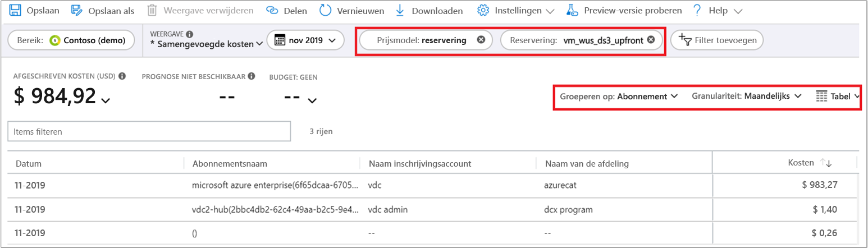Open the nov 2019 date range dropdown
Viewport: 868px width, 248px height.
[x=305, y=40]
